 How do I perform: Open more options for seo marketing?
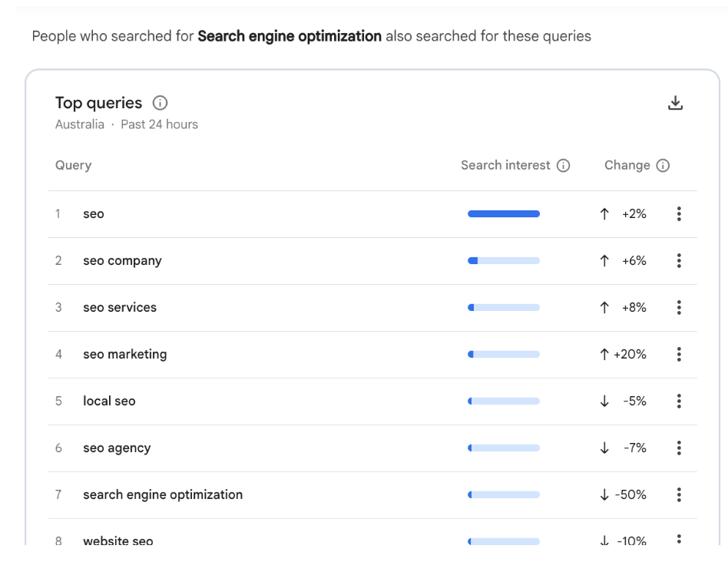click(679, 355)
